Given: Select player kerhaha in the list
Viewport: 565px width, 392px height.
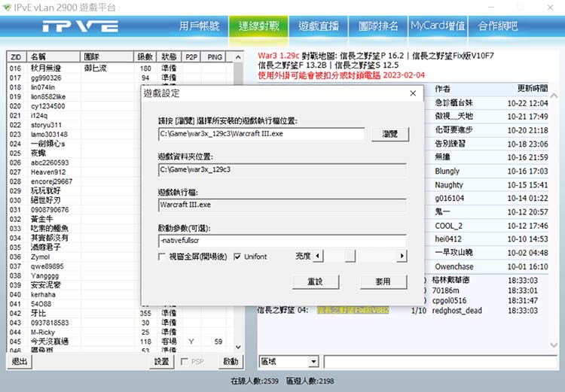Looking at the screenshot, I should point(43,294).
